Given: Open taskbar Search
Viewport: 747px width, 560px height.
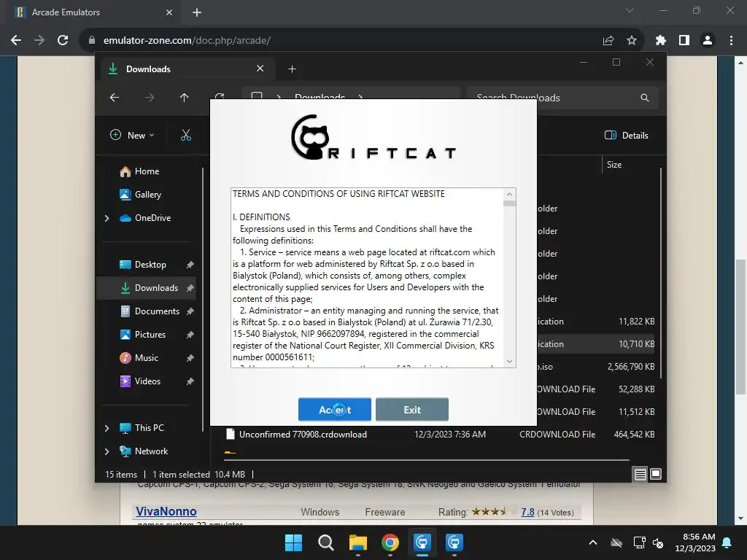Looking at the screenshot, I should tap(326, 542).
